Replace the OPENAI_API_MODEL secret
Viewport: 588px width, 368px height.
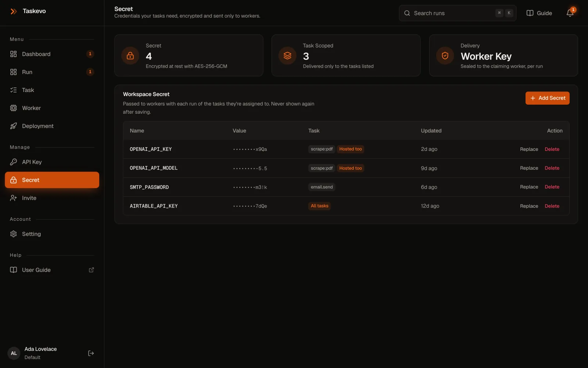tap(529, 168)
